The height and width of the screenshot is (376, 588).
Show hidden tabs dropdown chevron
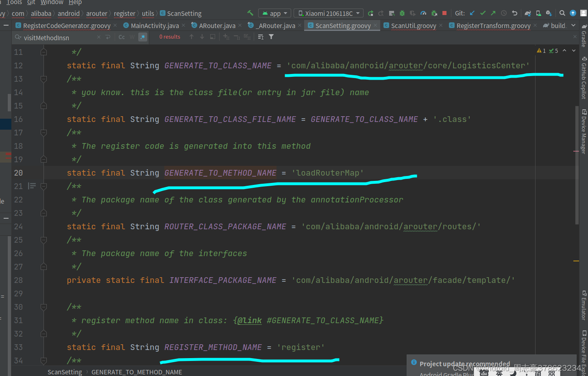click(573, 25)
